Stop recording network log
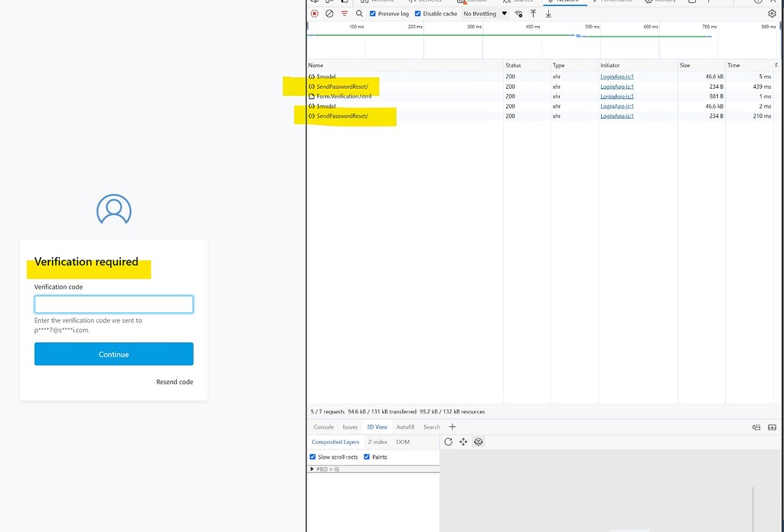 314,14
